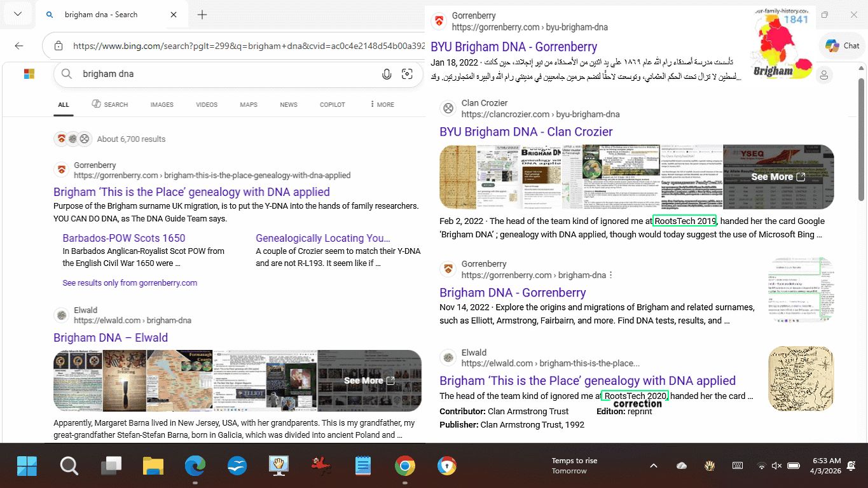Viewport: 868px width, 488px height.
Task: Open visual search camera icon
Action: pyautogui.click(x=408, y=74)
